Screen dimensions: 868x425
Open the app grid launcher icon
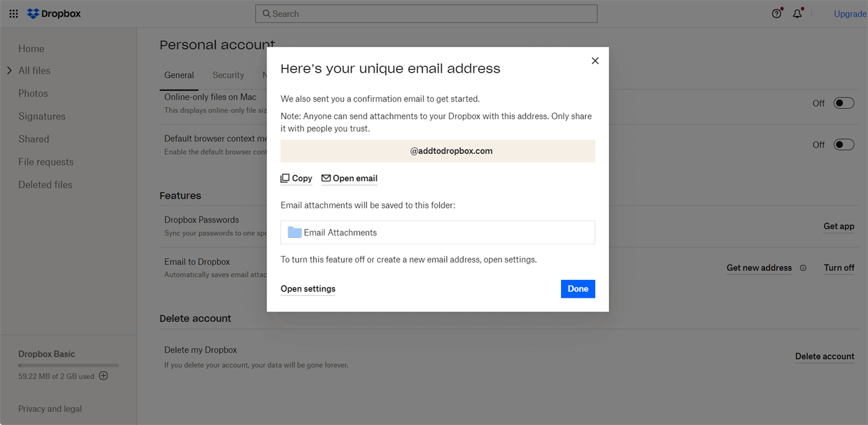pyautogui.click(x=14, y=14)
